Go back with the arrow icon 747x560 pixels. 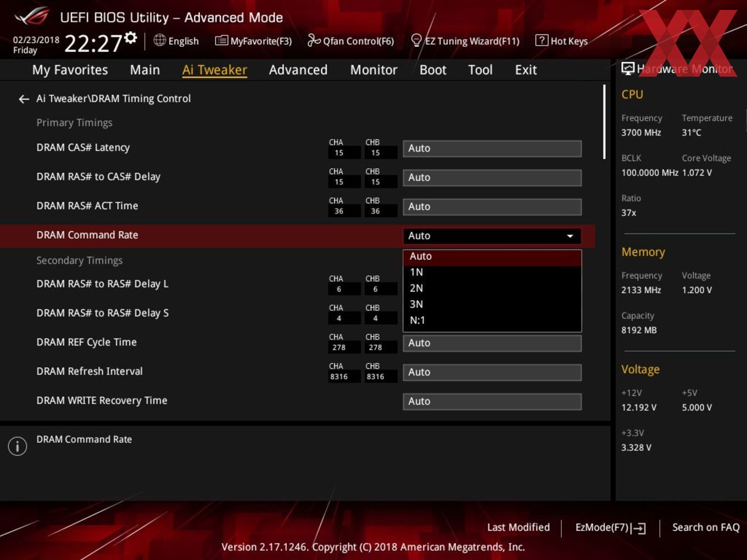click(24, 99)
